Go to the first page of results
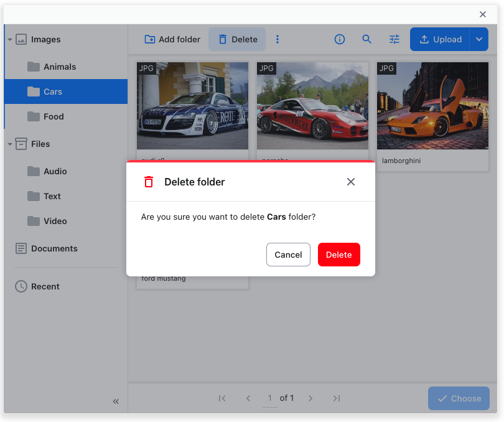Viewport: 504px width, 422px height. [x=222, y=398]
